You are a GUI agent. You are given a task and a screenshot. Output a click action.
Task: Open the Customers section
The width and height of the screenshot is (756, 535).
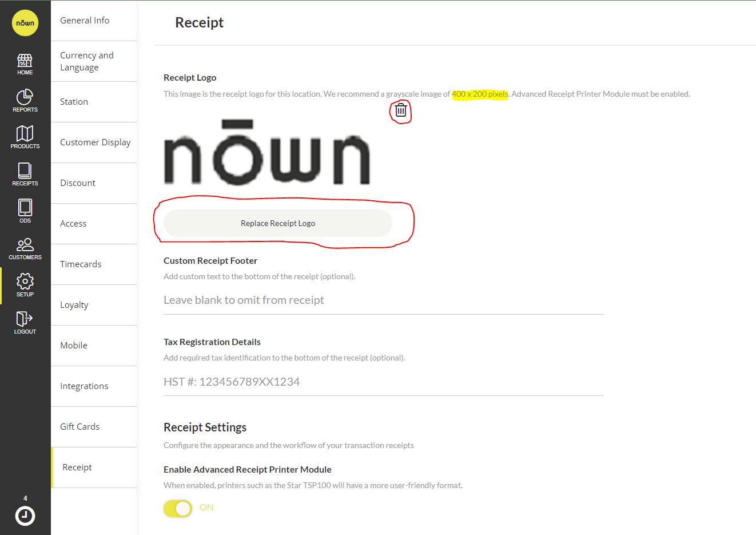coord(25,248)
